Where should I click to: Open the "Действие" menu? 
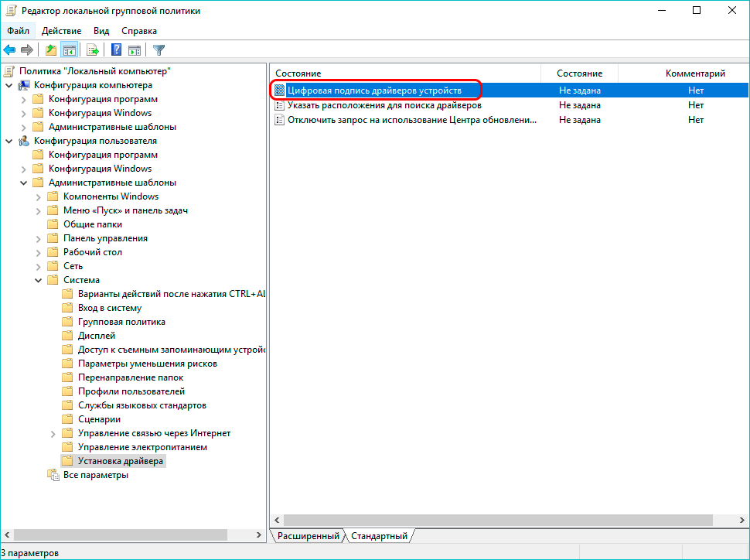(61, 31)
